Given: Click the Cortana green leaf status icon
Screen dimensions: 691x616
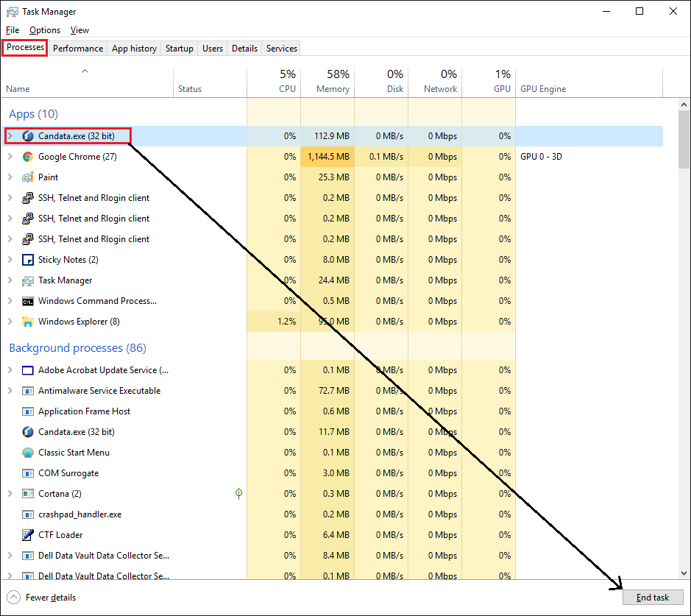Looking at the screenshot, I should click(238, 494).
